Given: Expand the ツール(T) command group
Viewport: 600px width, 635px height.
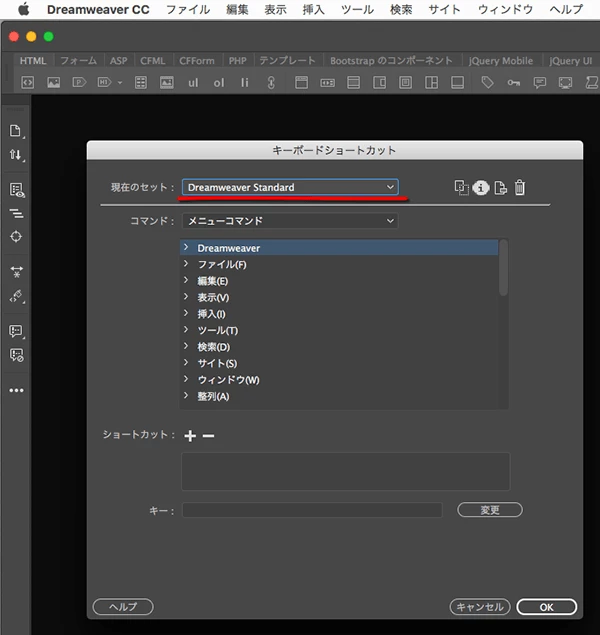Looking at the screenshot, I should coord(186,330).
